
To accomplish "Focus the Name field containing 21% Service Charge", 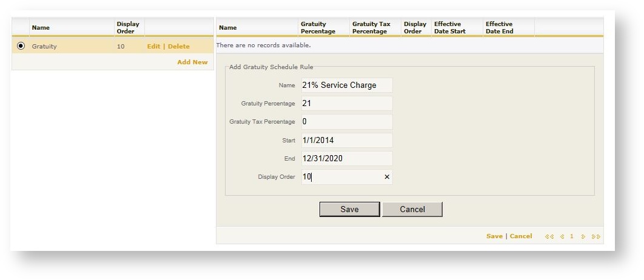I will pos(346,85).
